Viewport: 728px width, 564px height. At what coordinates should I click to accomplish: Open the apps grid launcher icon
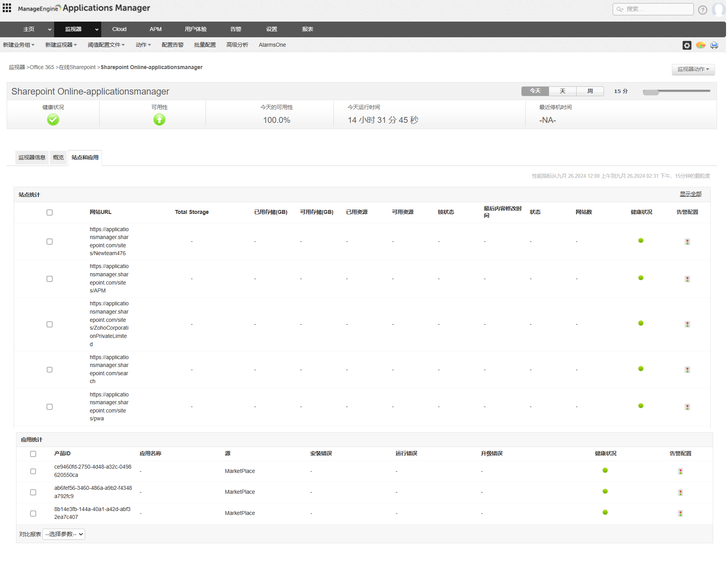click(7, 8)
